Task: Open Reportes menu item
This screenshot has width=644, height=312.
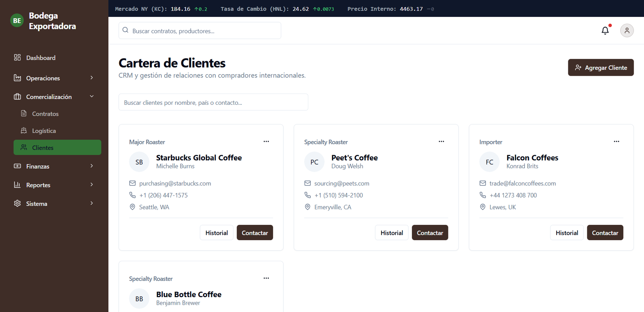Action: pyautogui.click(x=57, y=185)
